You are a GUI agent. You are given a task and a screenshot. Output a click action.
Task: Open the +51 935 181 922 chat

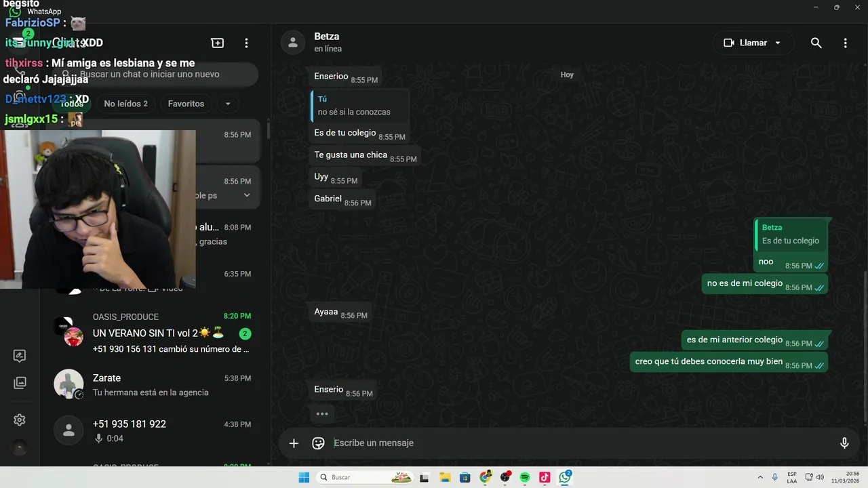[x=154, y=430]
